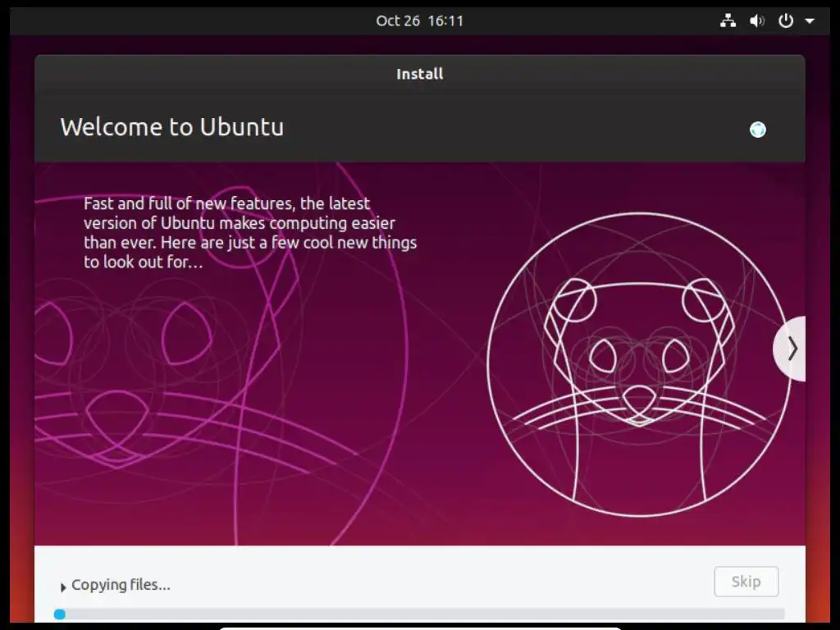Click the Copying files... status text

(x=121, y=585)
